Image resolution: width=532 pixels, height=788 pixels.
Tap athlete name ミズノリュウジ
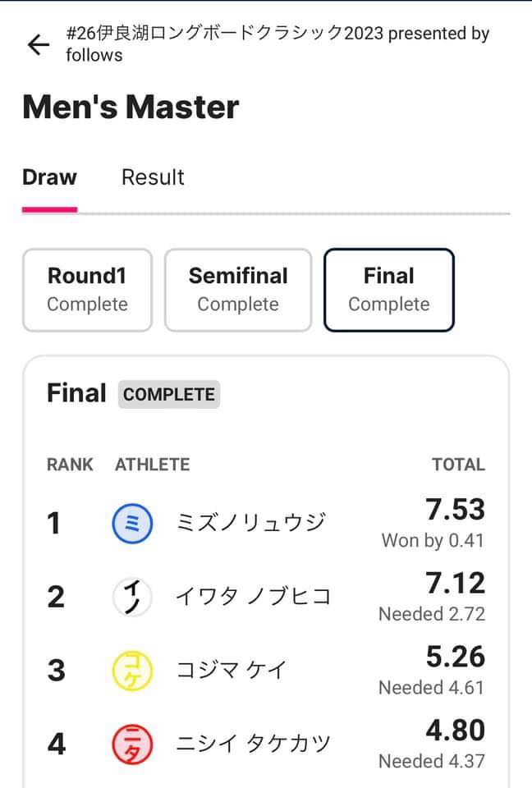[x=251, y=523]
